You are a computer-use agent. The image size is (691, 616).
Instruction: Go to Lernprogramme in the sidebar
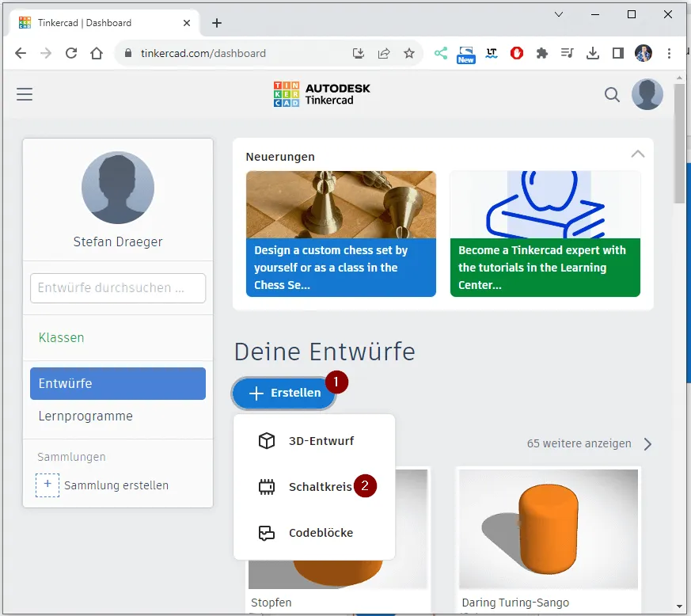[x=85, y=416]
